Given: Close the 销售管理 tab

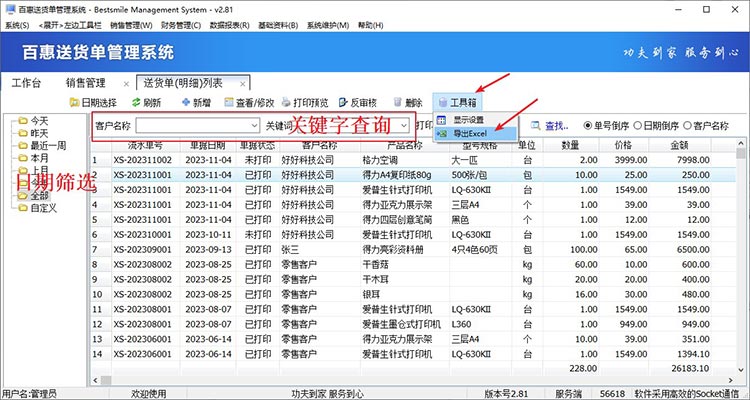Looking at the screenshot, I should (126, 84).
